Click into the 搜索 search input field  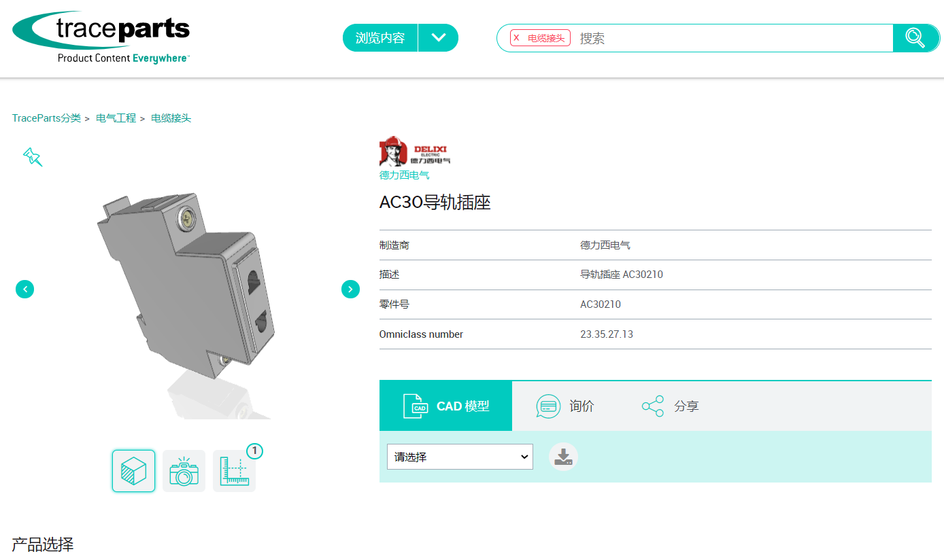[731, 38]
